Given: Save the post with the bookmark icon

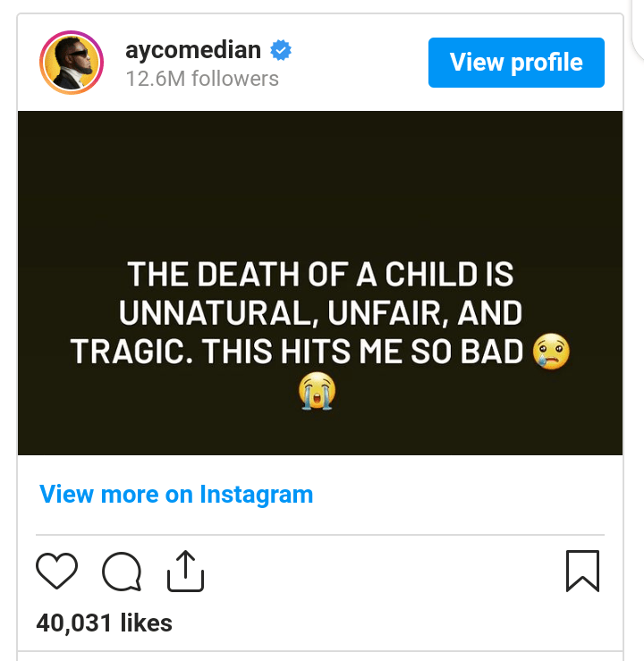Looking at the screenshot, I should click(582, 571).
